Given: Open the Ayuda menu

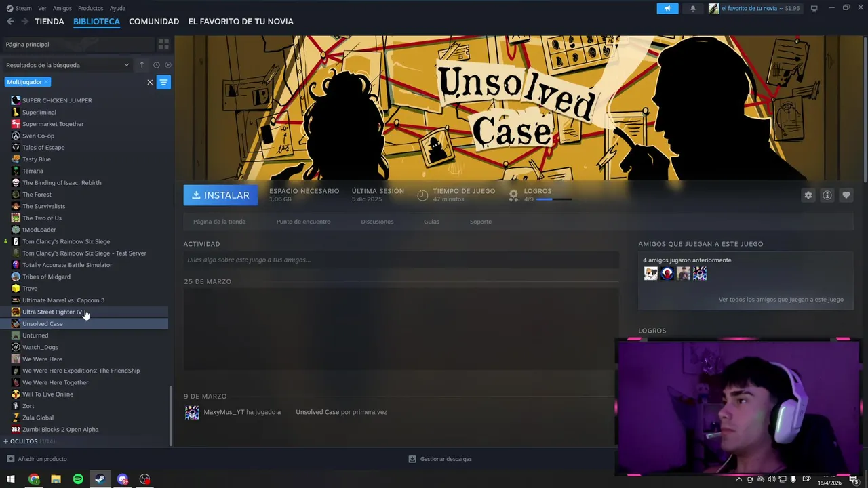Looking at the screenshot, I should [117, 8].
